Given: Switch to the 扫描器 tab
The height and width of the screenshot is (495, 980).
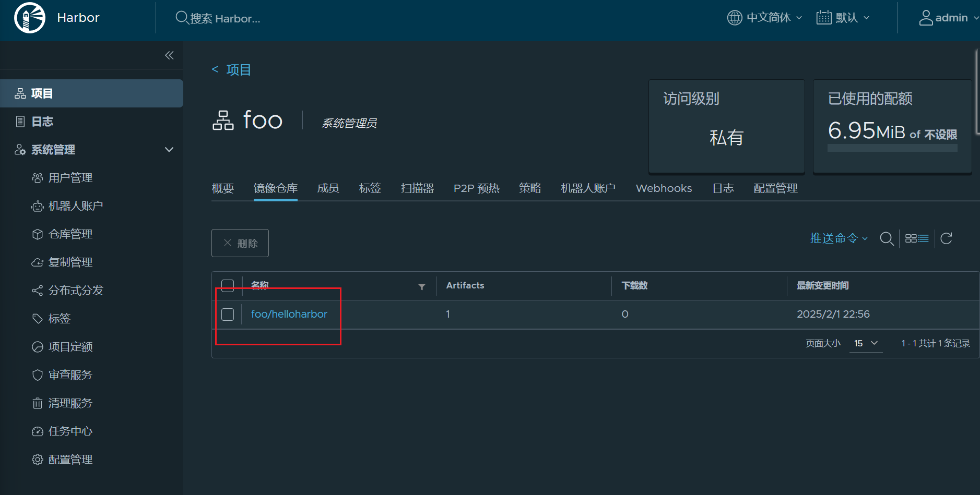Looking at the screenshot, I should [x=417, y=188].
